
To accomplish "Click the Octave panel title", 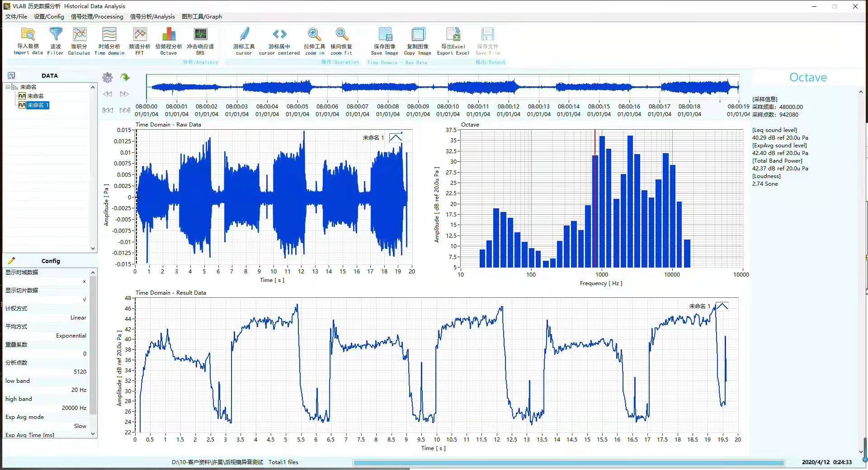I will pyautogui.click(x=808, y=77).
